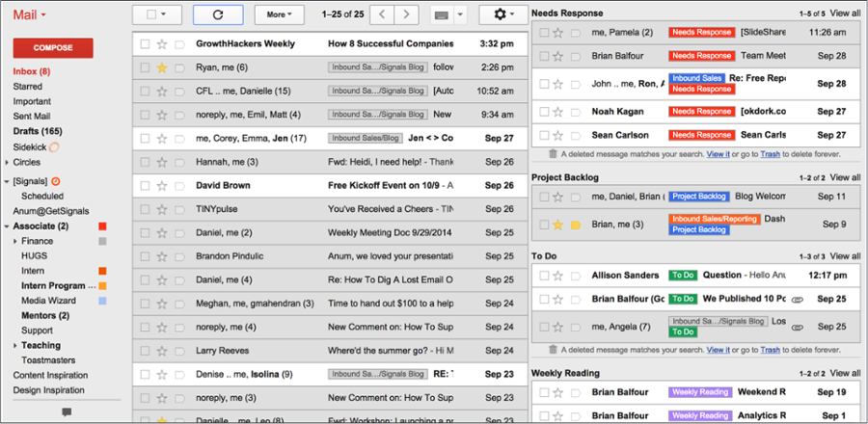Open the Mail switcher dropdown

pyautogui.click(x=31, y=14)
